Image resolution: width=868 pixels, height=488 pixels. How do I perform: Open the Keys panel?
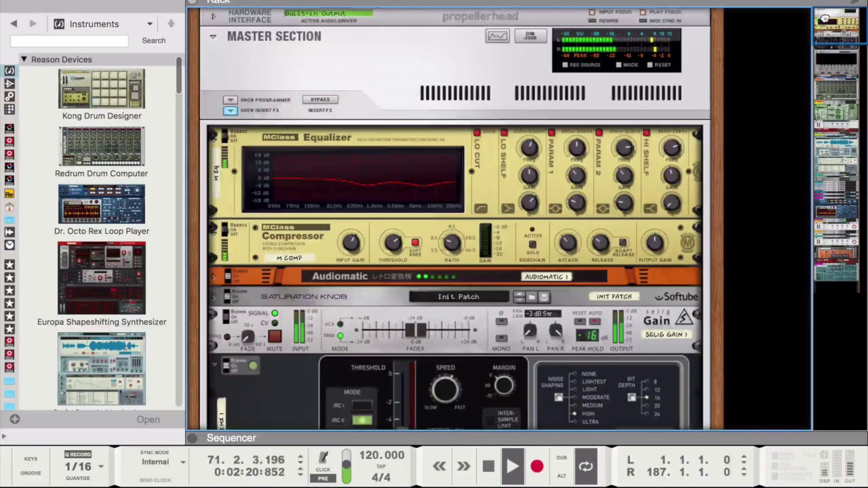tap(31, 459)
